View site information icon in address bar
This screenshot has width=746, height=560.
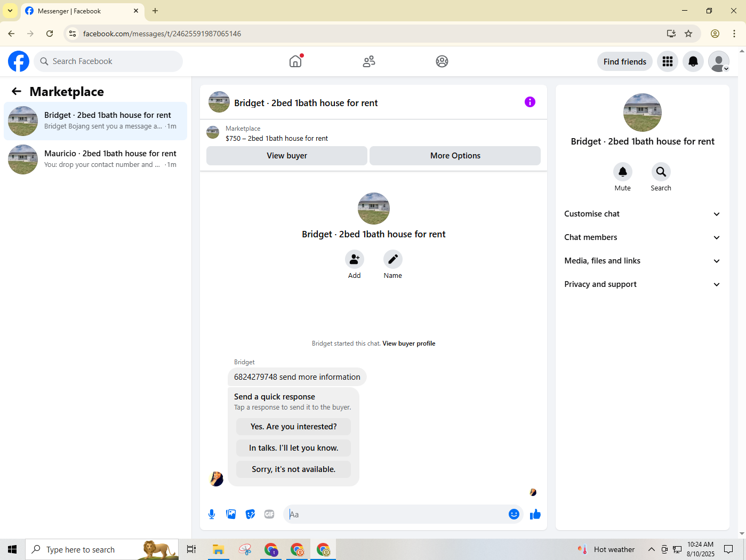tap(73, 34)
